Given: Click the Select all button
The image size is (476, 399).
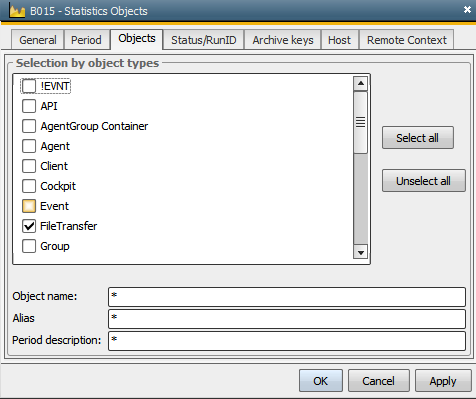Looking at the screenshot, I should (x=418, y=137).
